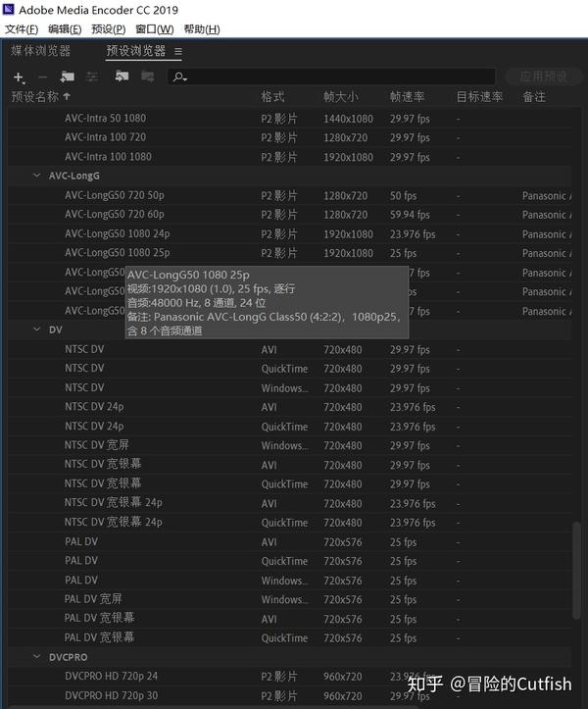Click the export presets icon
Screen dimensions: 588x709
(x=147, y=76)
